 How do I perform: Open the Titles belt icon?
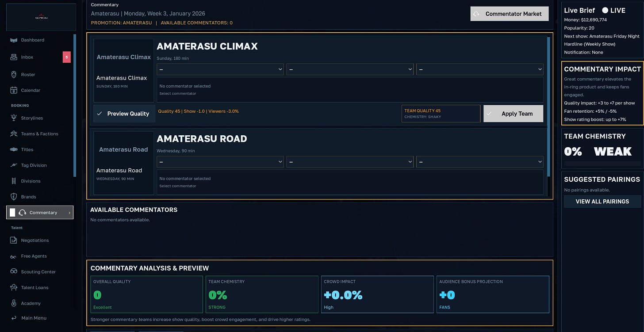click(x=14, y=149)
